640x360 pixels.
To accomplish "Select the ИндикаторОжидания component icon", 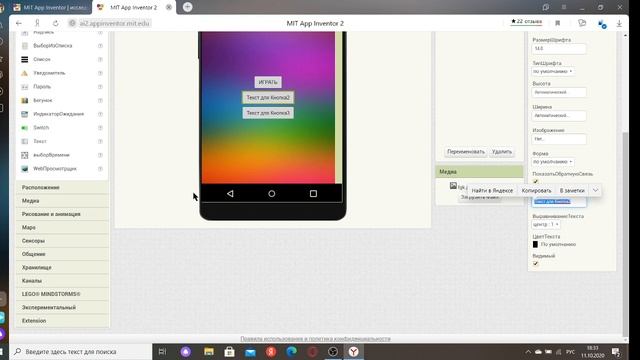I will click(25, 114).
